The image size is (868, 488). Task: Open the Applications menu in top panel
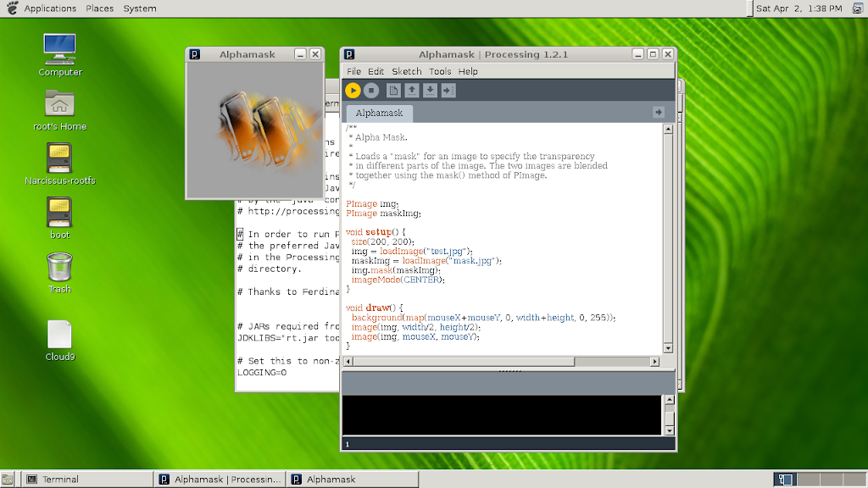coord(49,8)
